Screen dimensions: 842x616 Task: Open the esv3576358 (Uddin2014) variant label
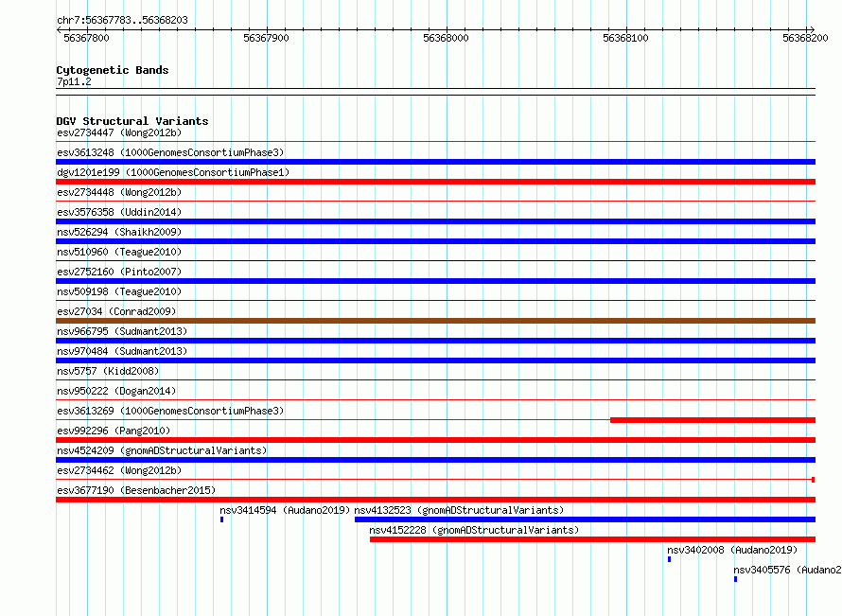(119, 212)
